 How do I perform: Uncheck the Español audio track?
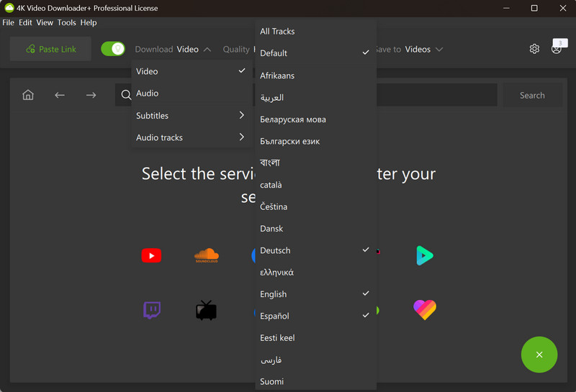[x=315, y=316]
